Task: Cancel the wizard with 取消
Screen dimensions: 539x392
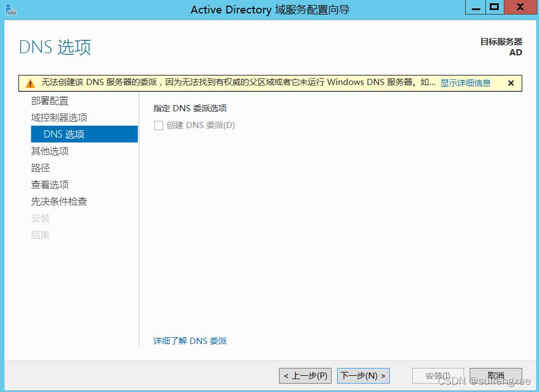Action: click(x=495, y=375)
